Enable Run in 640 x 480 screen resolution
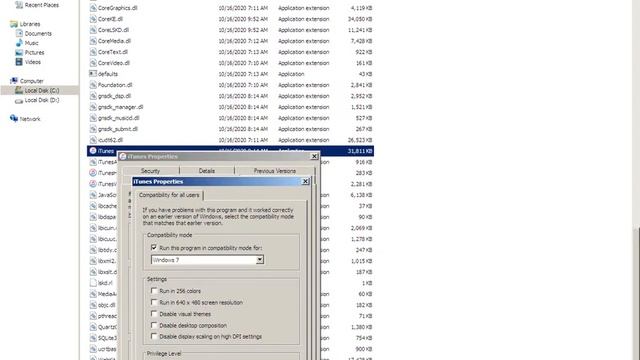 point(154,302)
